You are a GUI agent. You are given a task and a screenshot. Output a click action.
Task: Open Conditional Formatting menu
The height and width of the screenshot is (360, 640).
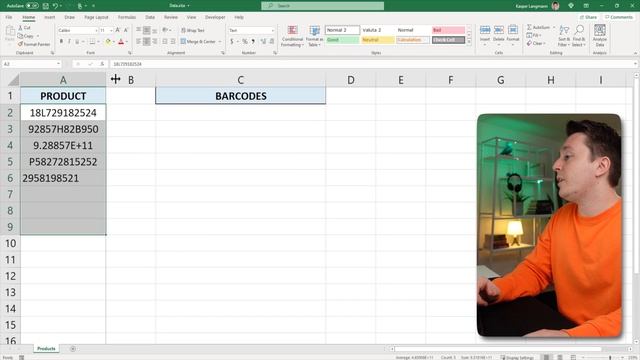[x=292, y=36]
